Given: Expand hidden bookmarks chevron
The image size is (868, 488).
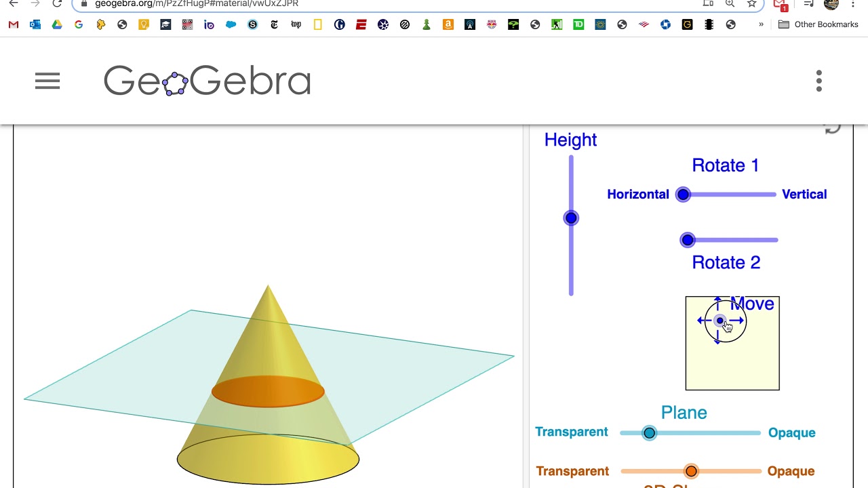Looking at the screenshot, I should (761, 24).
